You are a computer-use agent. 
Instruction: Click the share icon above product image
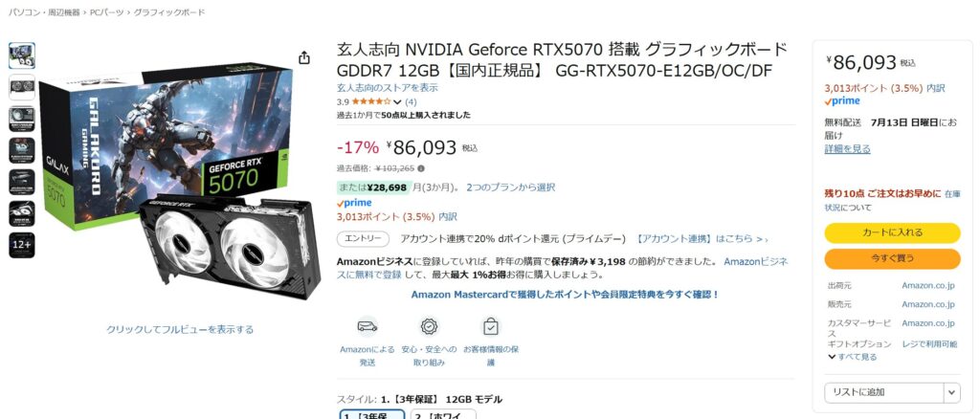[303, 58]
